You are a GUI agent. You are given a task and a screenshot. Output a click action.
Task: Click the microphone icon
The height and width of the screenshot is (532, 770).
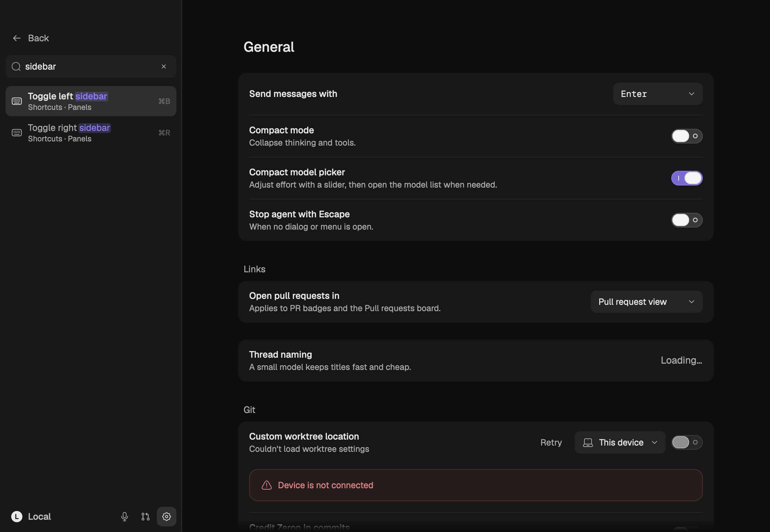[125, 517]
